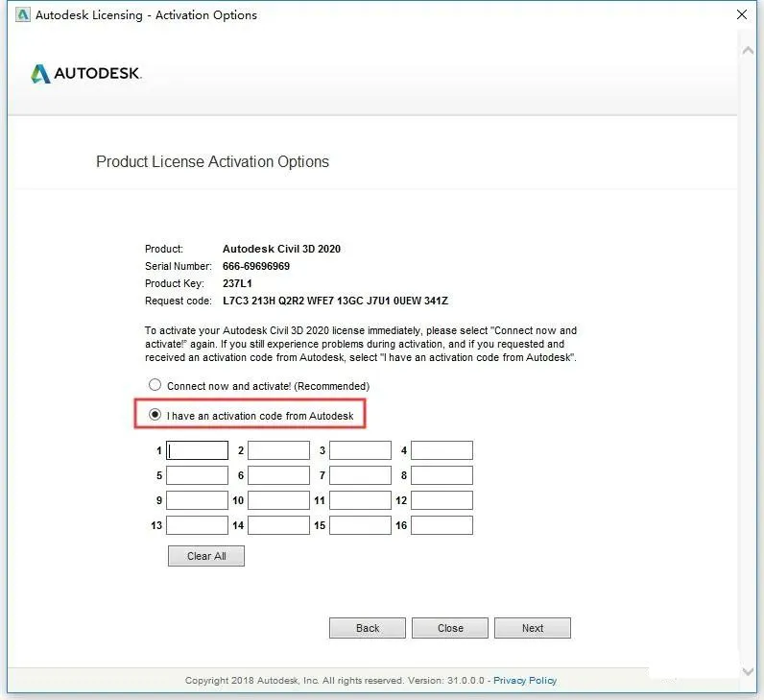Click activation code field 10

coord(278,500)
